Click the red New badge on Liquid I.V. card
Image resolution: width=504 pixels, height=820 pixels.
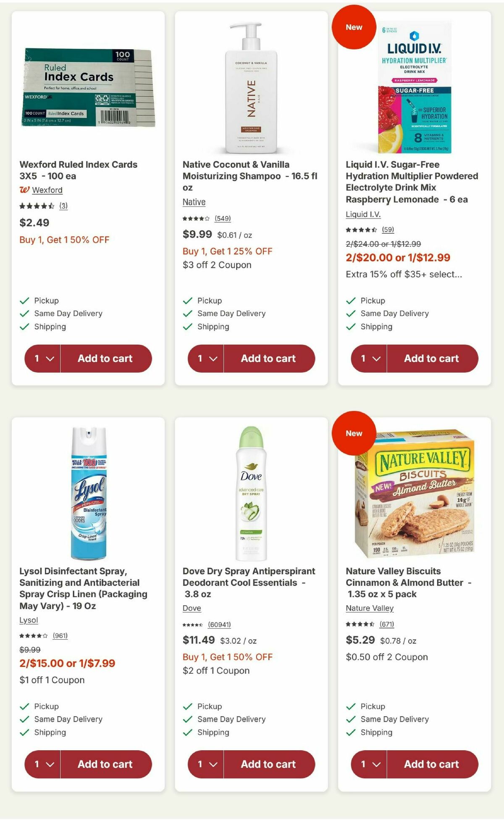tap(354, 27)
